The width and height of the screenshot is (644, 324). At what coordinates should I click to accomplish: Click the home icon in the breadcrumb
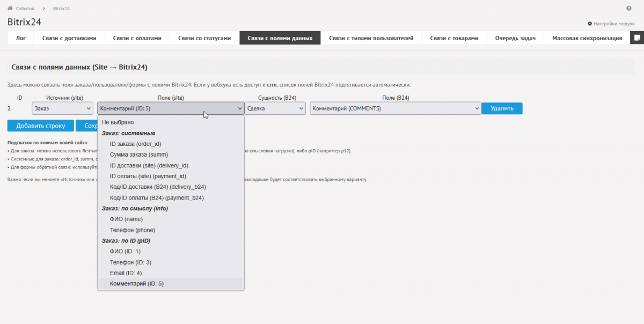coord(10,9)
